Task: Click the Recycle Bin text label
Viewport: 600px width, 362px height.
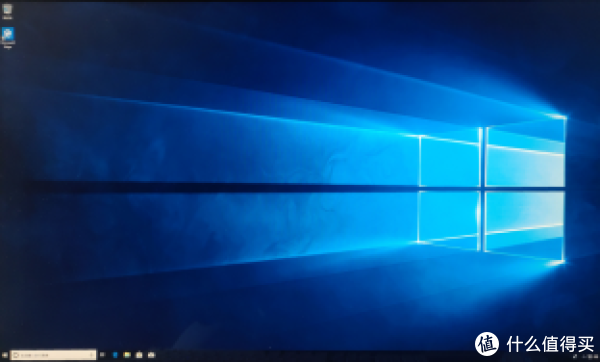Action: (x=7, y=18)
